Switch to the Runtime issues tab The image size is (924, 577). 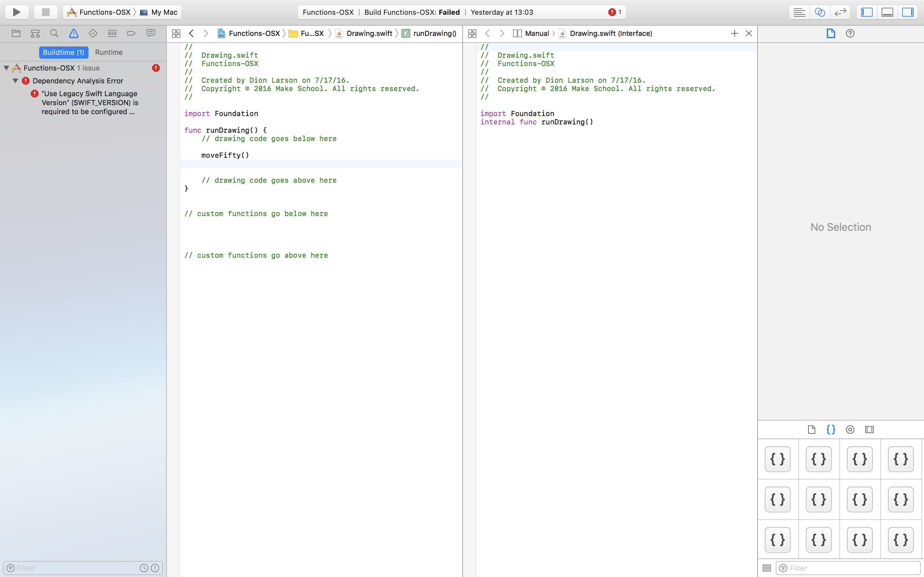click(x=109, y=52)
